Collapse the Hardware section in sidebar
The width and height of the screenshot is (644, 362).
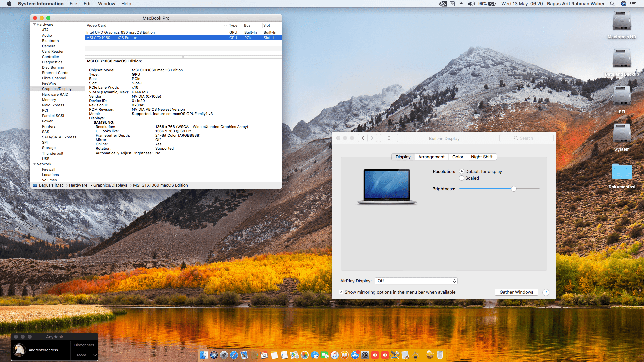click(34, 24)
